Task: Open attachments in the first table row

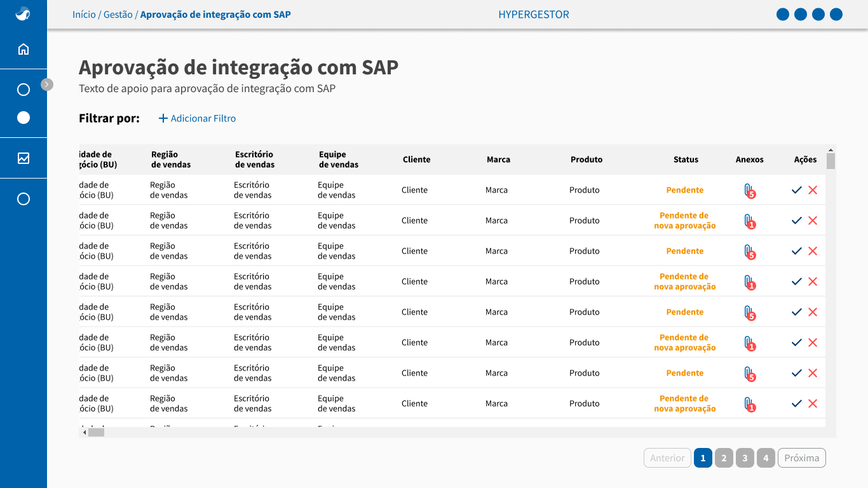Action: pos(749,191)
